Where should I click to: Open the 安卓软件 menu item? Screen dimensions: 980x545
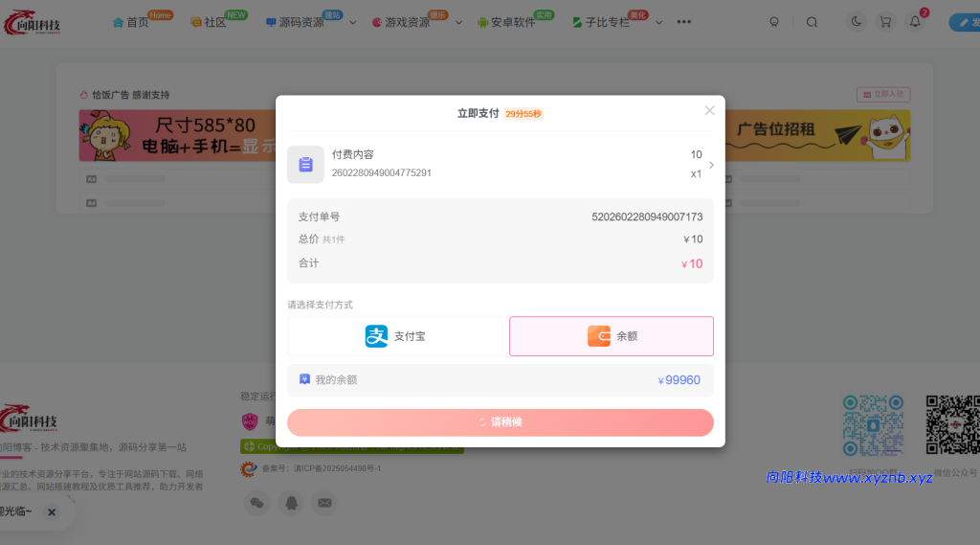(507, 23)
